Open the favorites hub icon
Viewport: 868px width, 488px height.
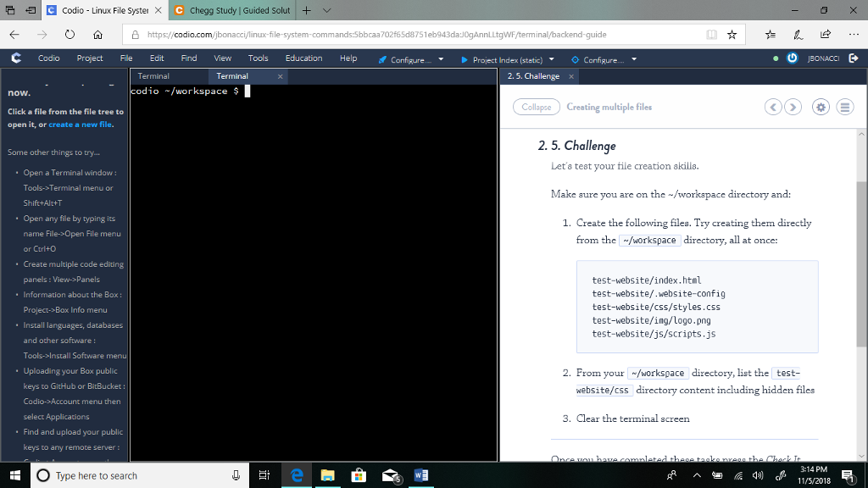(x=770, y=34)
